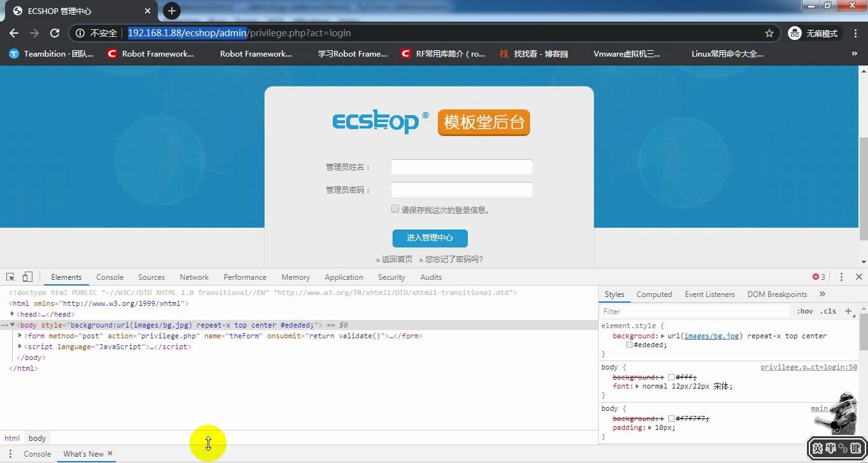Screen dimensions: 868x463
Task: Switch to the Application tab
Action: (344, 277)
